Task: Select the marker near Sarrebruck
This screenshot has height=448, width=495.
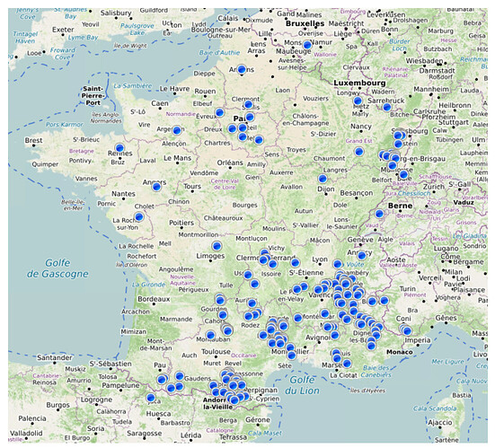Action: click(x=387, y=107)
